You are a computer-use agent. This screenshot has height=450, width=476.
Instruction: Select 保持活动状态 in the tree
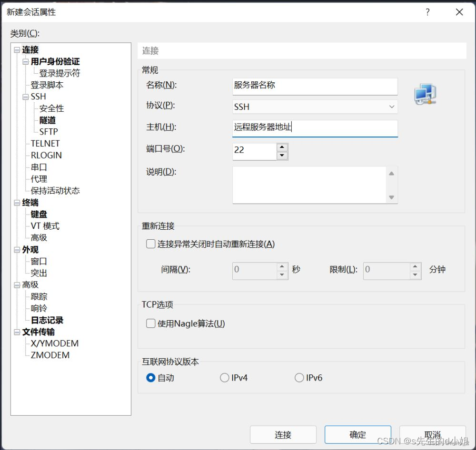coord(55,191)
